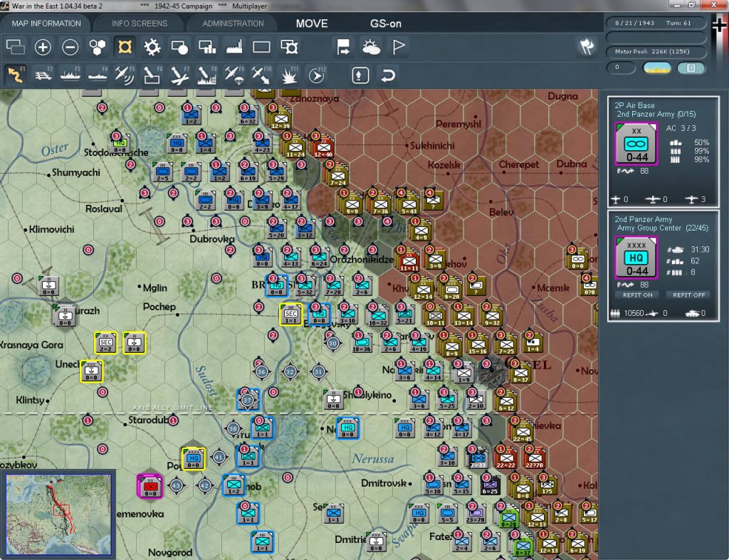The width and height of the screenshot is (729, 560).
Task: Click the Roslavl city label on map
Action: [104, 209]
